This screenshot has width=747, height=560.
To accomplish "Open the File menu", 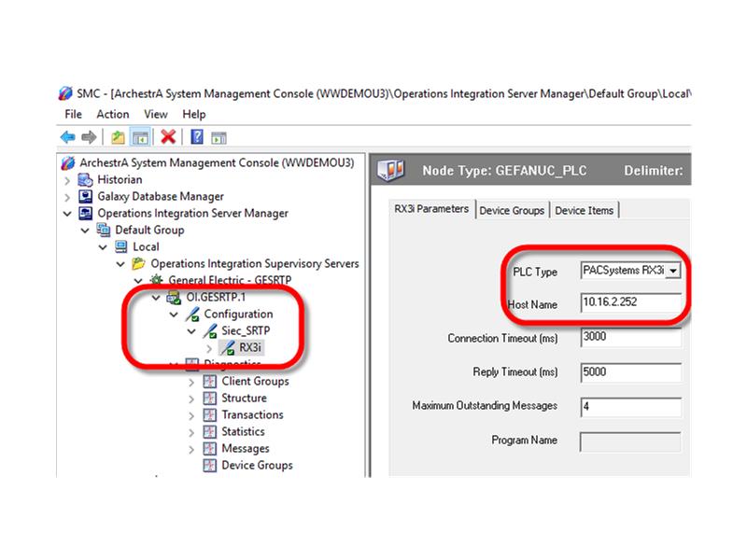I will 74,114.
